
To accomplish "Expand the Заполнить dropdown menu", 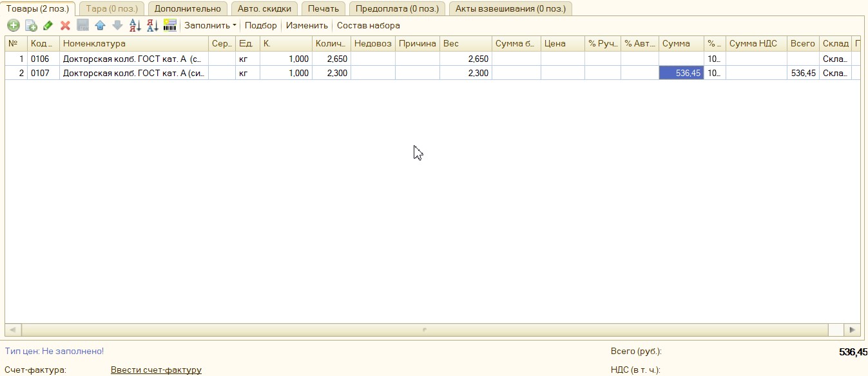I will point(210,26).
